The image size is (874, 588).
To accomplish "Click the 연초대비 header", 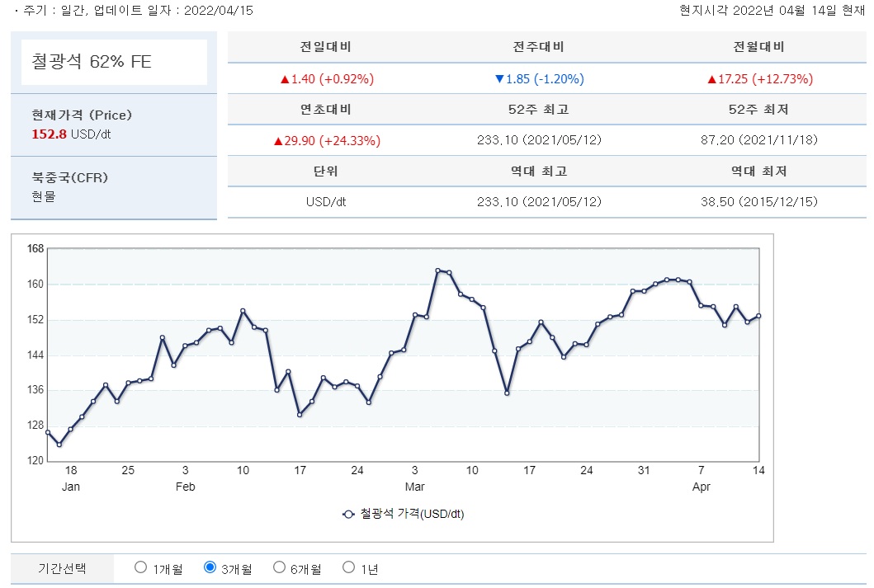I will pos(325,109).
